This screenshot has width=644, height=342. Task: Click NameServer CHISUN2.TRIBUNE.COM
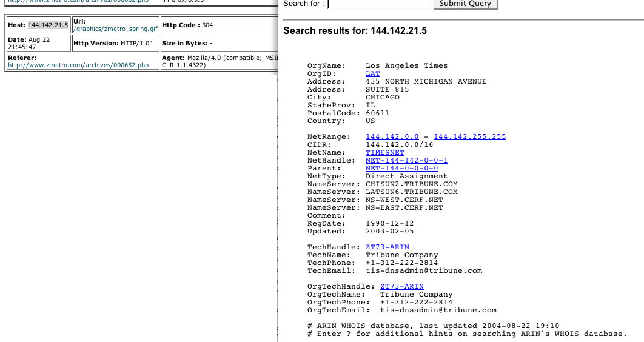coord(412,184)
